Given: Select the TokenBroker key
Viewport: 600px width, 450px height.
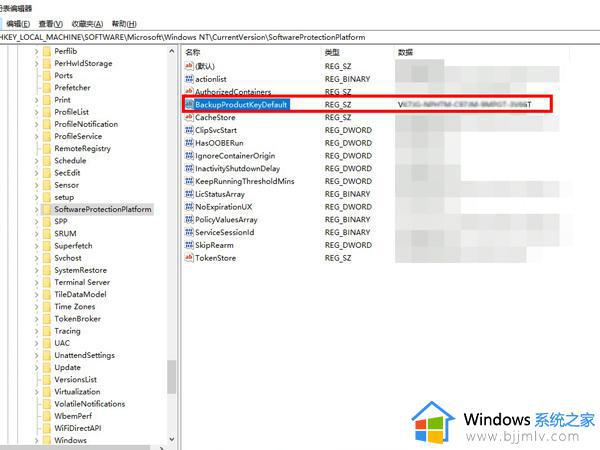Looking at the screenshot, I should pyautogui.click(x=77, y=319).
